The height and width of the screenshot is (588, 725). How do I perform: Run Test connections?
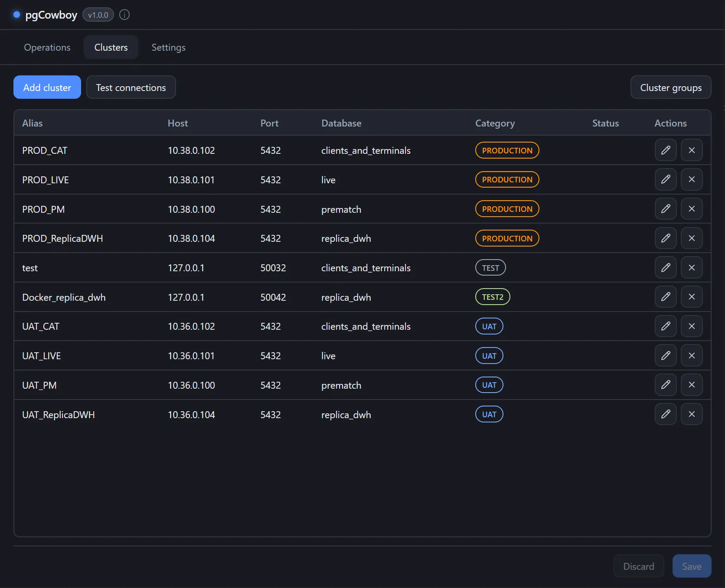(x=131, y=87)
